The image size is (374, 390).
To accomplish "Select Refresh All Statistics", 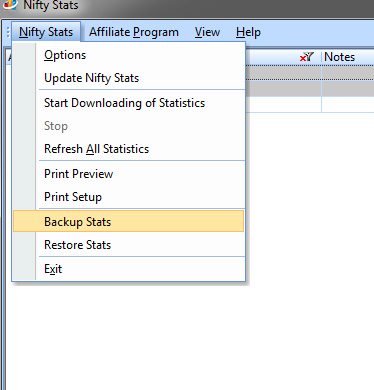I will click(x=128, y=149).
